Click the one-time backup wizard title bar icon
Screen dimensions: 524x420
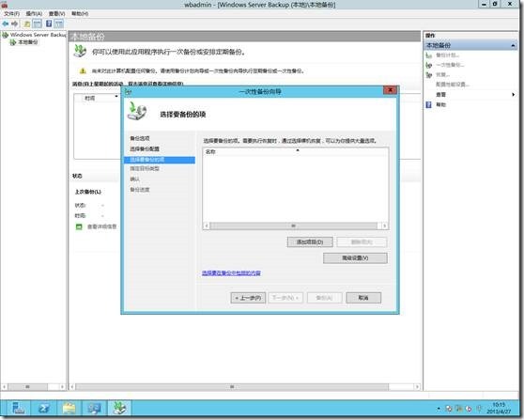pyautogui.click(x=128, y=92)
